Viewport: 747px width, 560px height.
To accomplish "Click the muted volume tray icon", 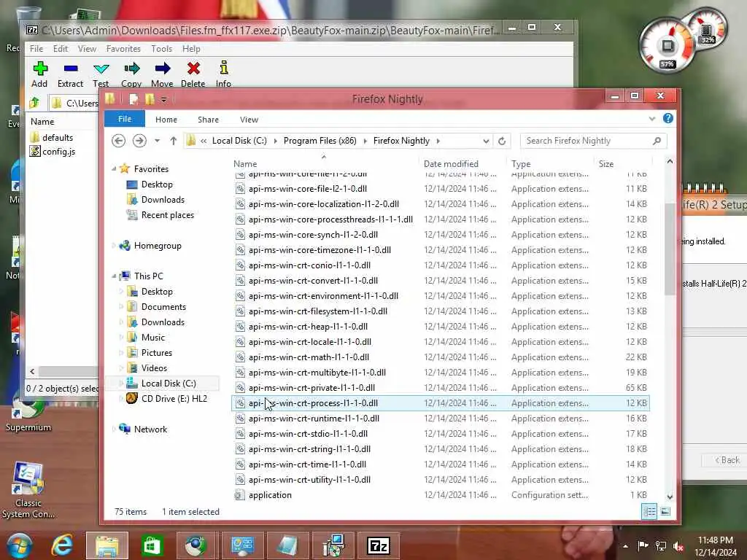I will click(x=678, y=546).
